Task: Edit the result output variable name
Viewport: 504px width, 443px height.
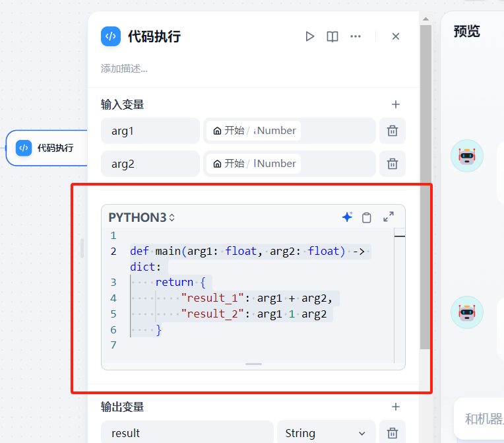Action: point(187,433)
